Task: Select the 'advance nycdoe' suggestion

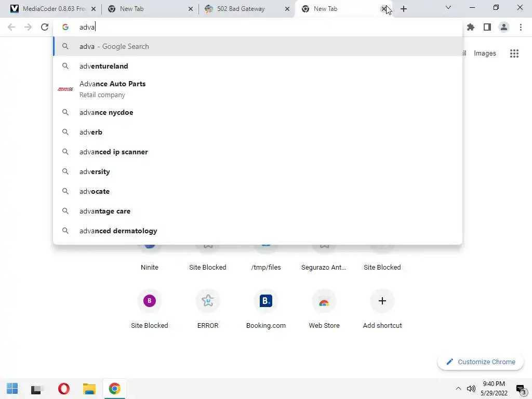Action: pyautogui.click(x=258, y=112)
